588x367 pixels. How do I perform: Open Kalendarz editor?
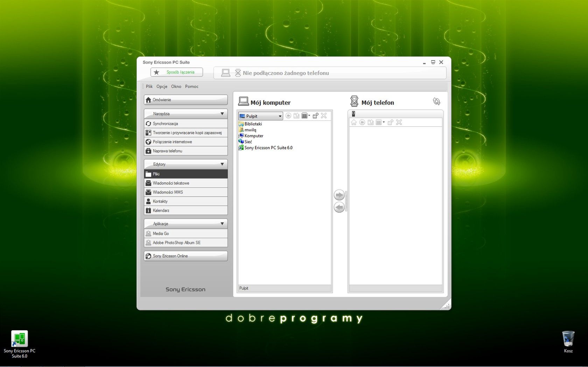point(186,210)
